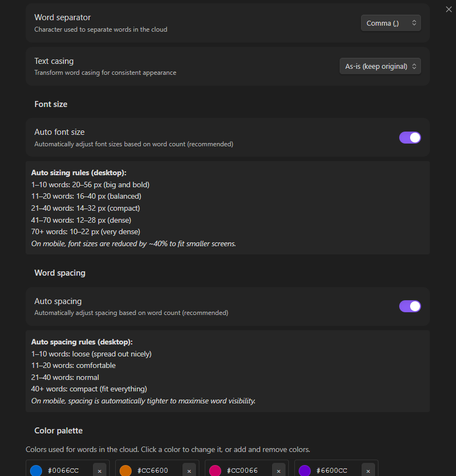The width and height of the screenshot is (456, 476).
Task: Click the Font size section heading
Action: (51, 104)
